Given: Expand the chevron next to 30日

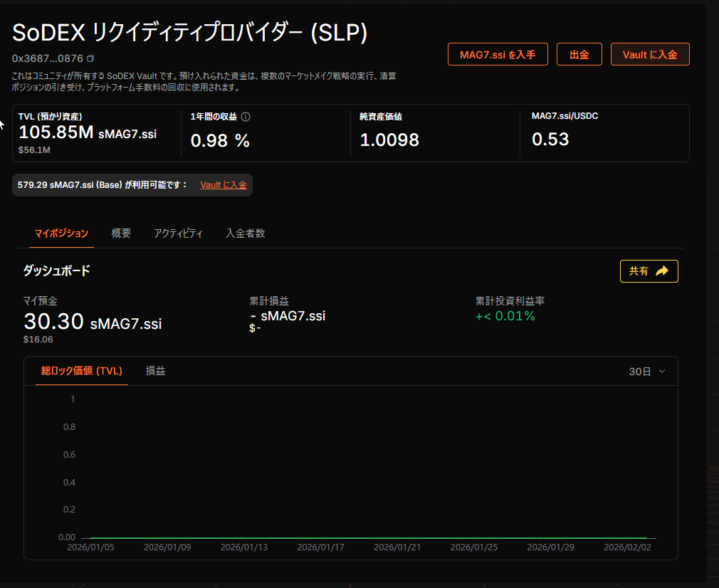Looking at the screenshot, I should pos(662,372).
